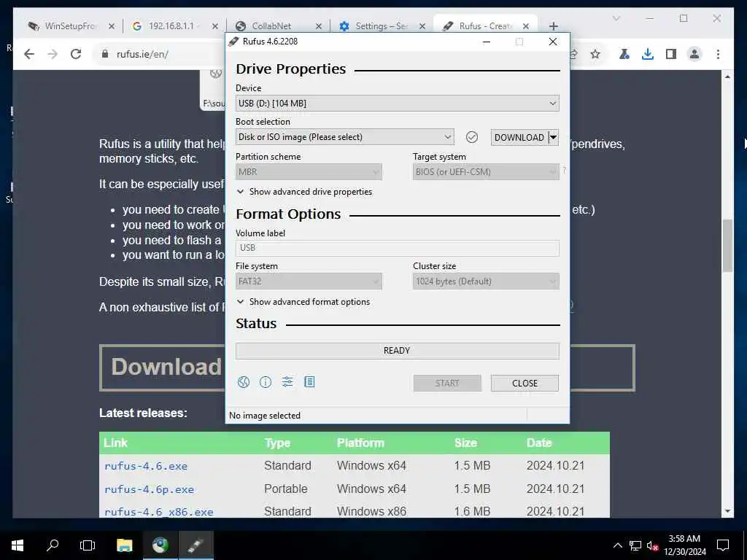The image size is (747, 560).
Task: Open the Target system dropdown
Action: 486,172
